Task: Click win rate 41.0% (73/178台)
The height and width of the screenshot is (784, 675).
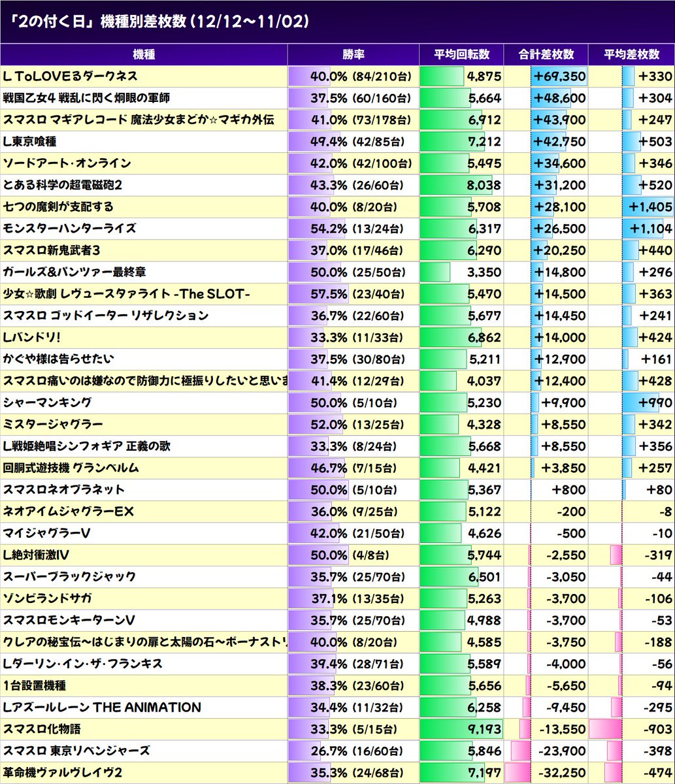Action: [361, 120]
